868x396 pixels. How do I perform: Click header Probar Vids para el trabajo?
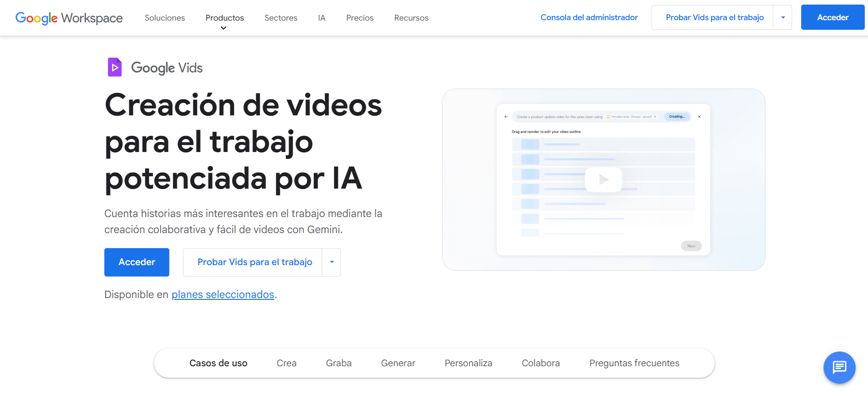point(714,17)
